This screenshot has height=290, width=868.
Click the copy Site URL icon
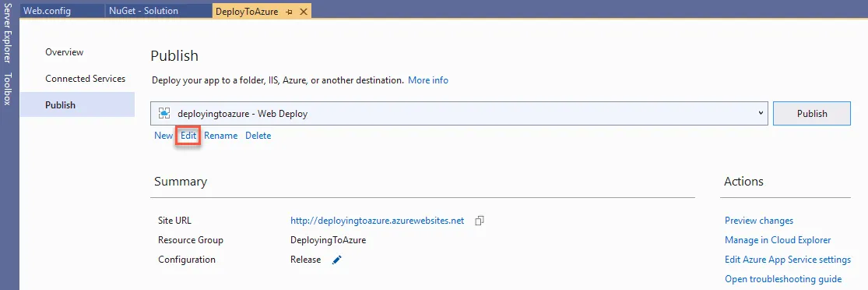click(x=480, y=221)
